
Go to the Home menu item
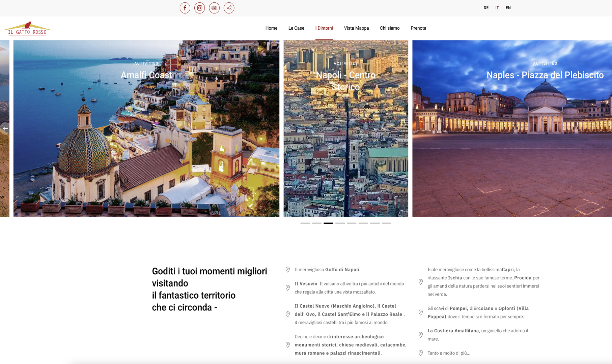[271, 28]
